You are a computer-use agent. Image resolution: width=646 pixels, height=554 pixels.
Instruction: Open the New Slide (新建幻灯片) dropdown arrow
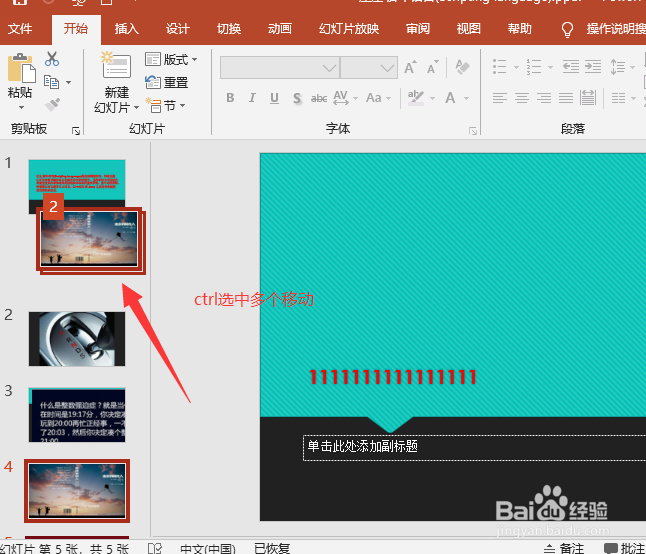(x=136, y=108)
